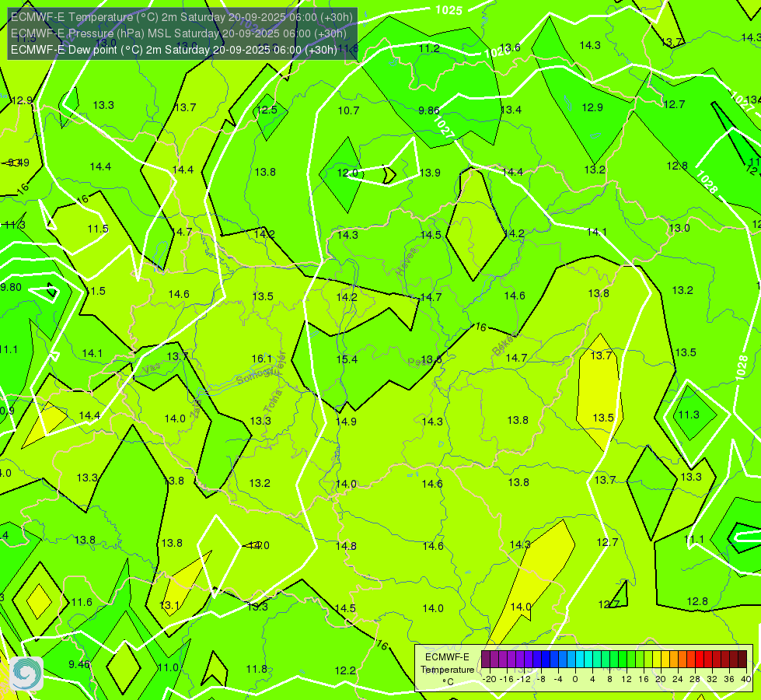This screenshot has height=700, width=761.
Task: Click the Vas county label
Action: click(x=152, y=369)
